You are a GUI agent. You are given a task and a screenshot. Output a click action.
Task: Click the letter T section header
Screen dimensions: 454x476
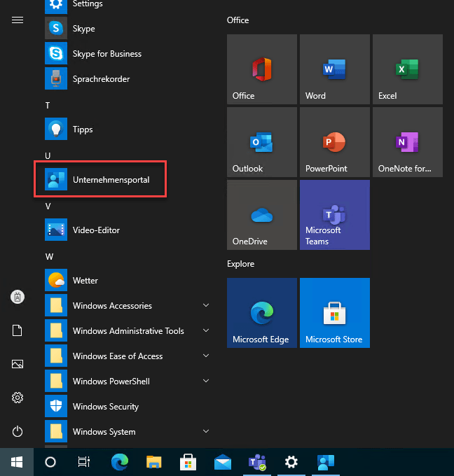tap(48, 106)
